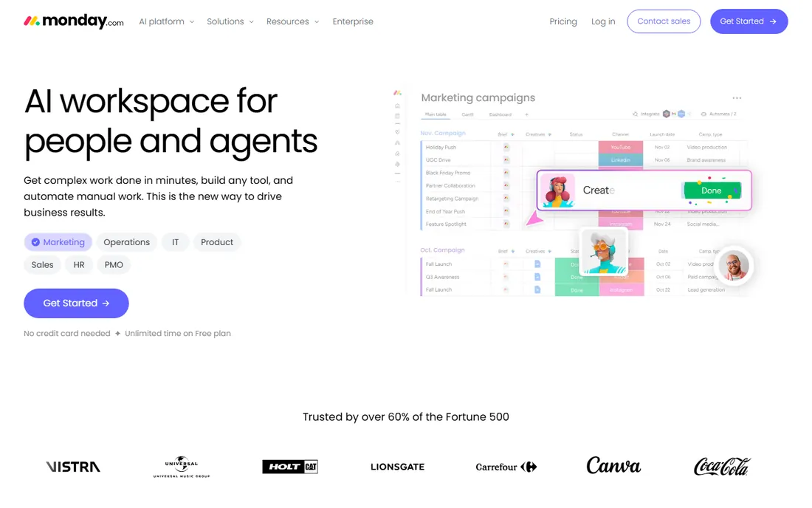
Task: Click the Lead generation cell
Action: point(706,290)
